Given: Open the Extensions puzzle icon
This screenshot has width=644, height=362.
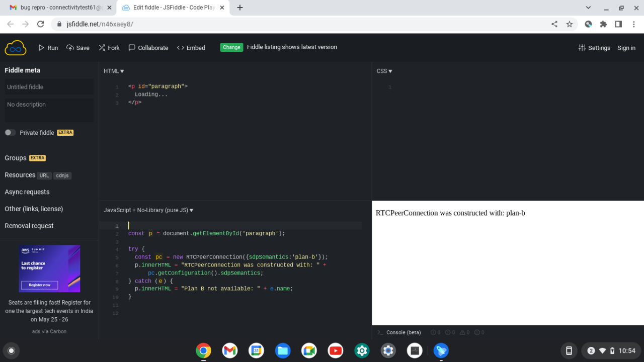Looking at the screenshot, I should coord(603,24).
